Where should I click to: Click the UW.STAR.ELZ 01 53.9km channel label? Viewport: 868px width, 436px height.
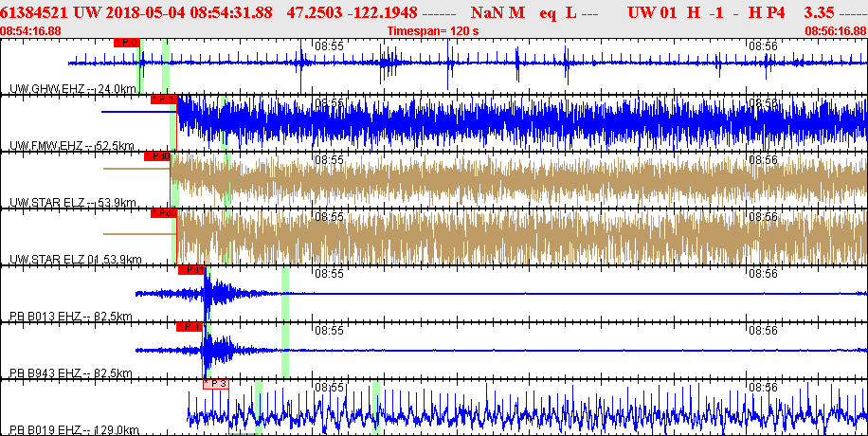tap(75, 260)
